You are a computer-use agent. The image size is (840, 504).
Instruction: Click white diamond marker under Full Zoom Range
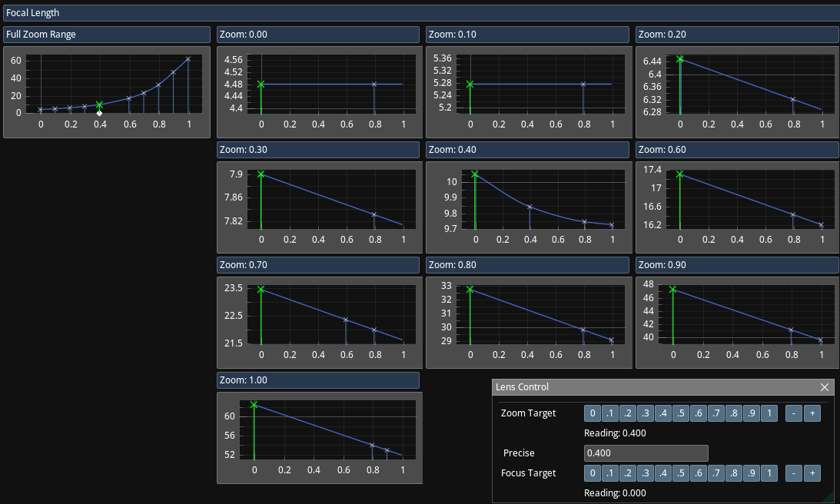click(99, 114)
